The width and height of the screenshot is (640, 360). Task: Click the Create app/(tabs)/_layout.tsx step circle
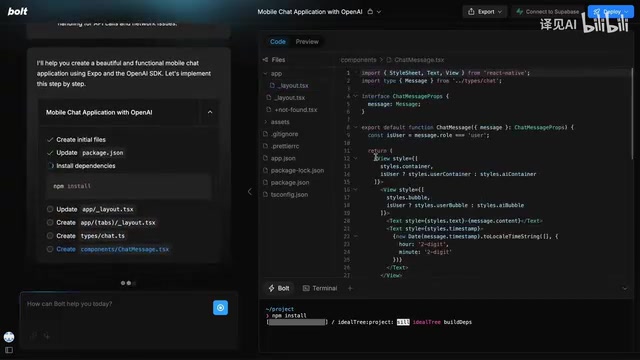pos(50,222)
